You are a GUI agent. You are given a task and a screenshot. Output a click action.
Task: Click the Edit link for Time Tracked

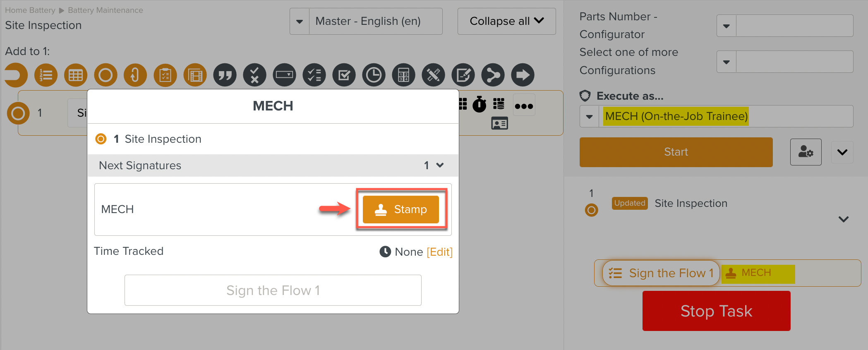click(439, 252)
